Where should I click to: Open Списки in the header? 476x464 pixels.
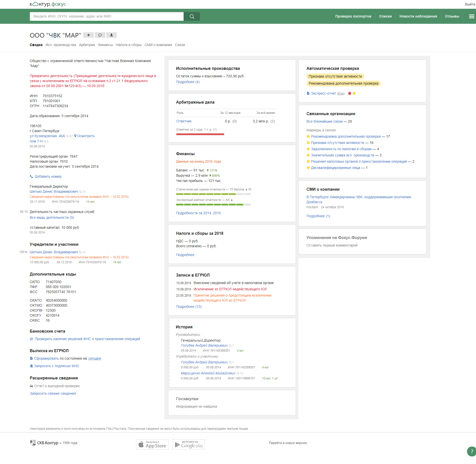point(385,16)
